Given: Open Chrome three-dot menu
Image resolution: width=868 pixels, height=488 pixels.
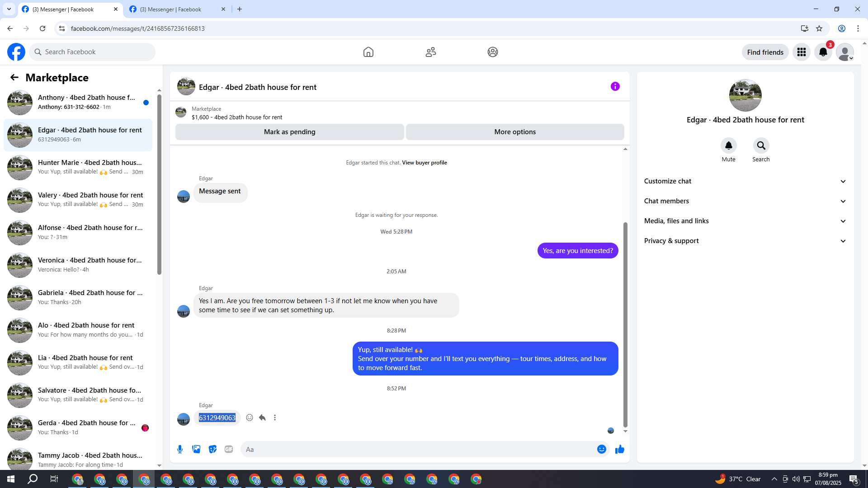Looking at the screenshot, I should (x=858, y=28).
